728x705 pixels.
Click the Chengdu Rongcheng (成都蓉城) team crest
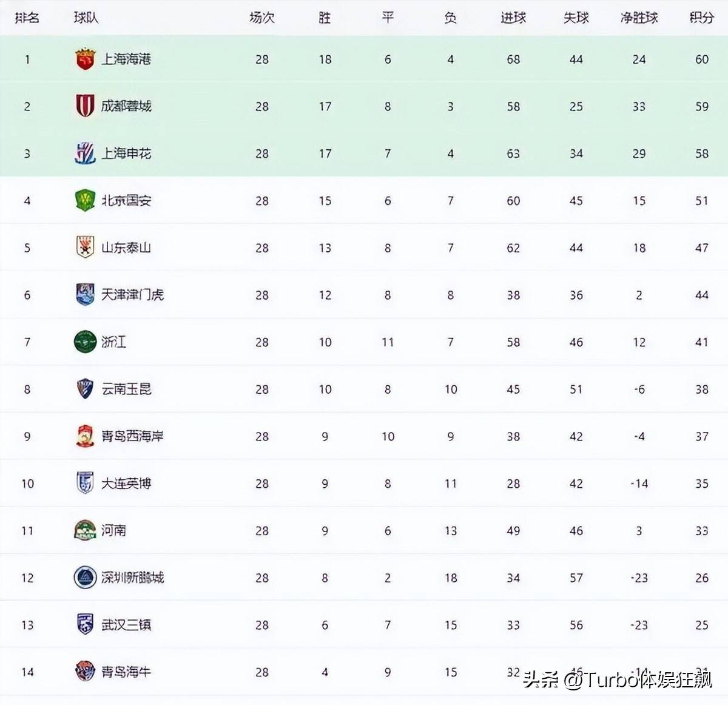[x=85, y=106]
